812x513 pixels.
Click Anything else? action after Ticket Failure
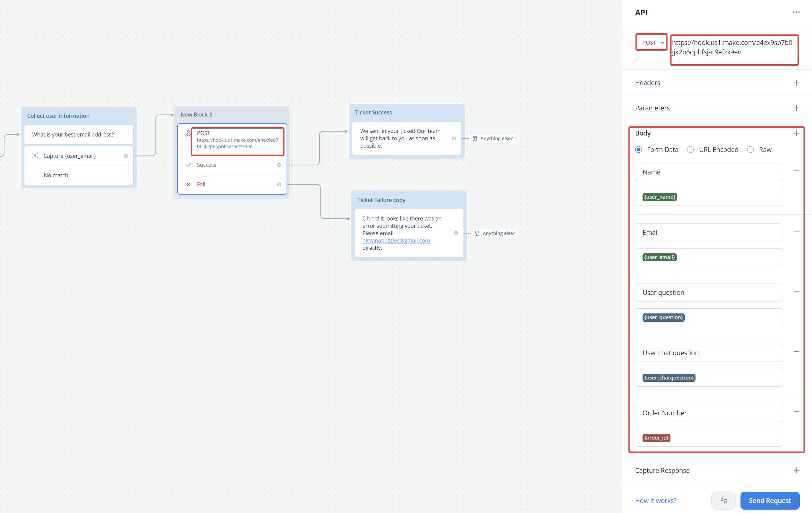(x=495, y=233)
